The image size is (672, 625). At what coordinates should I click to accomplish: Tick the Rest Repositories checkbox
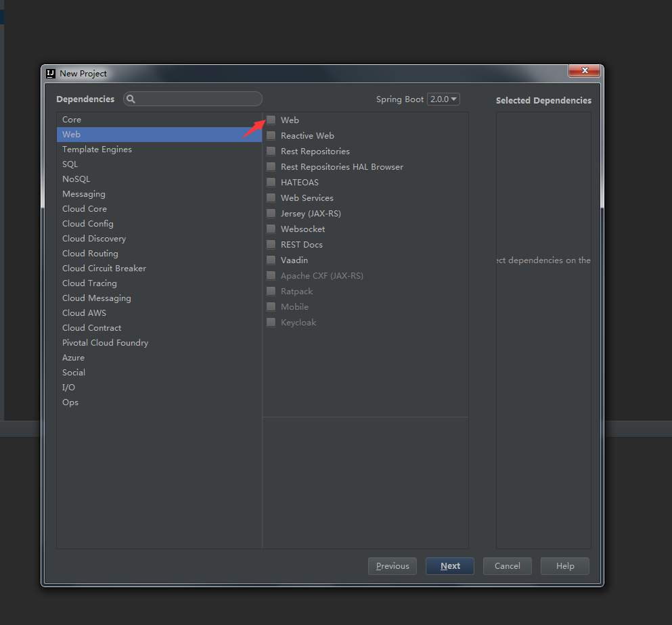click(271, 151)
